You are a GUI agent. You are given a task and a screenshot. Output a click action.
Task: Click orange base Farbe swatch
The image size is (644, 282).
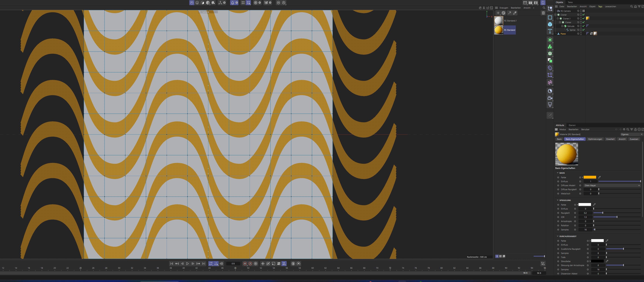pyautogui.click(x=590, y=177)
